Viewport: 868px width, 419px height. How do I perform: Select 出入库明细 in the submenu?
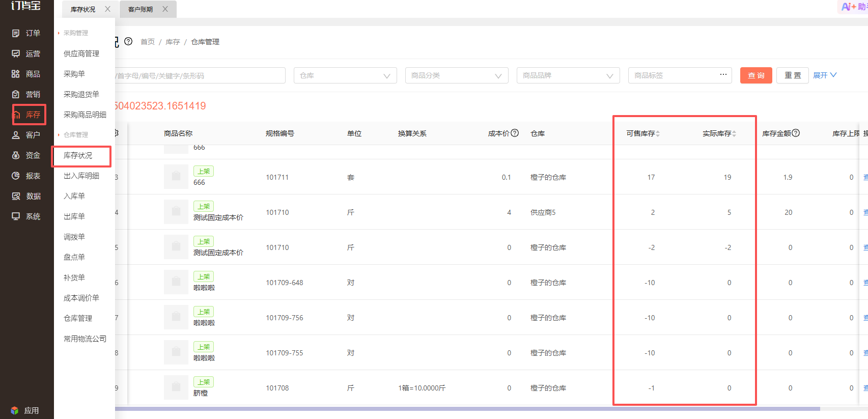coord(81,176)
